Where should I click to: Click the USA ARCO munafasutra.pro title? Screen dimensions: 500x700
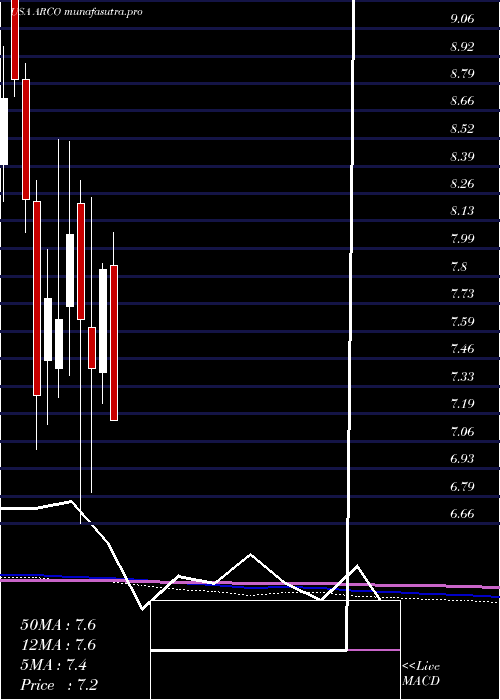pyautogui.click(x=76, y=12)
